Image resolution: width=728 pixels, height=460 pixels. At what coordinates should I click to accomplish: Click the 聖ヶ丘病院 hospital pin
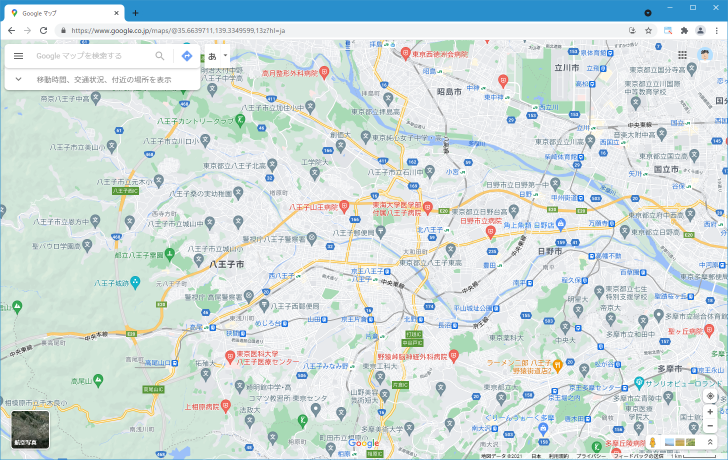pos(709,330)
